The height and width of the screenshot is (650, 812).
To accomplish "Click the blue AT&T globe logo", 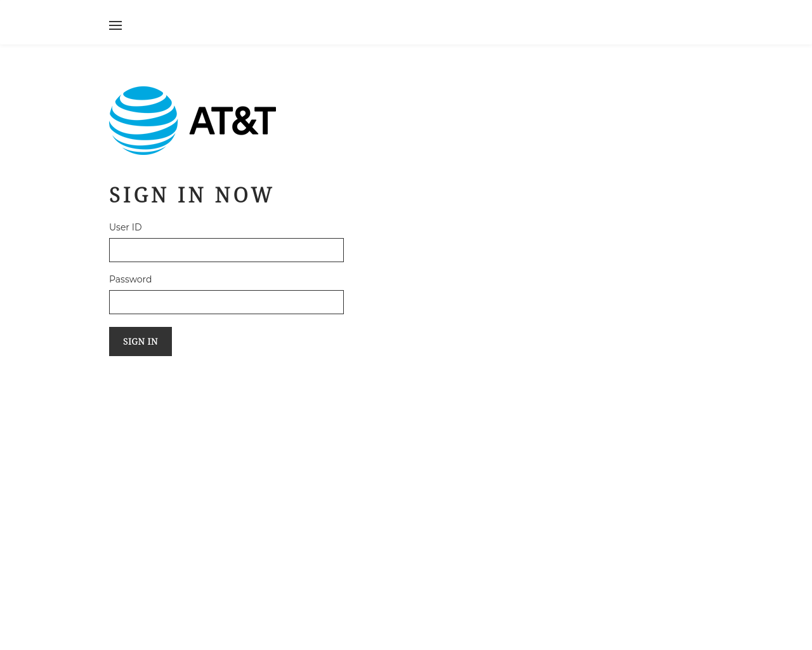I will click(143, 121).
